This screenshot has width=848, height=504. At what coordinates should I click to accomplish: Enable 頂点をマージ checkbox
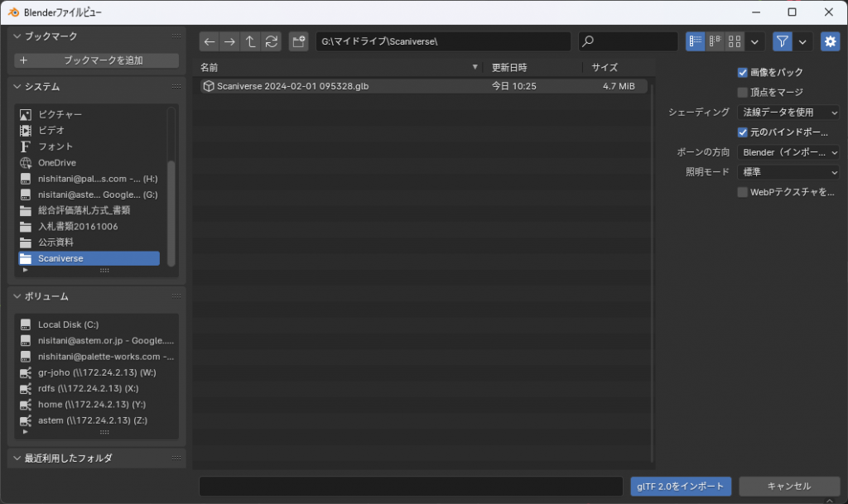[x=743, y=93]
